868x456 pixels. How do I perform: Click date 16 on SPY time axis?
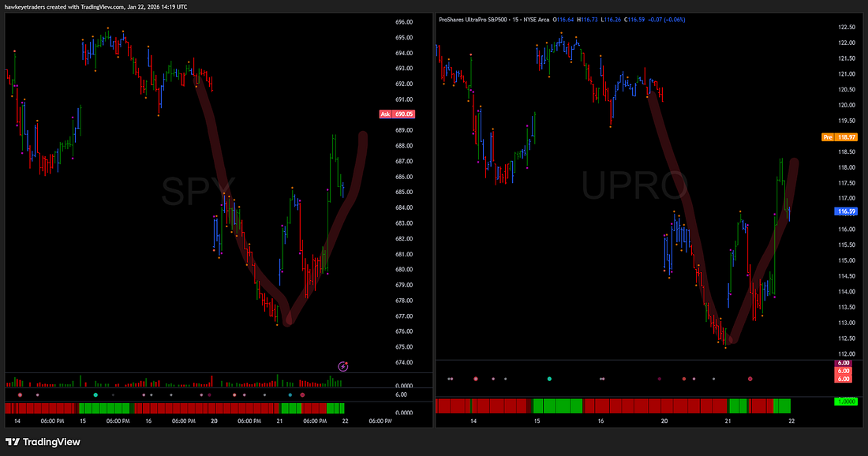click(148, 421)
